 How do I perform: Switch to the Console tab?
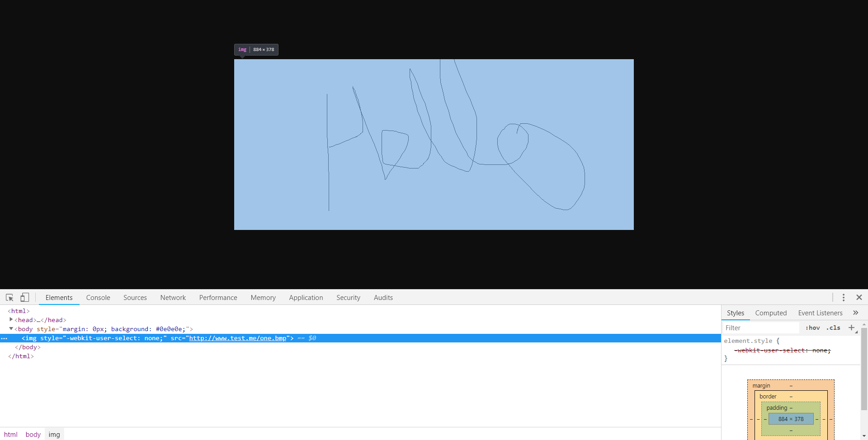98,298
